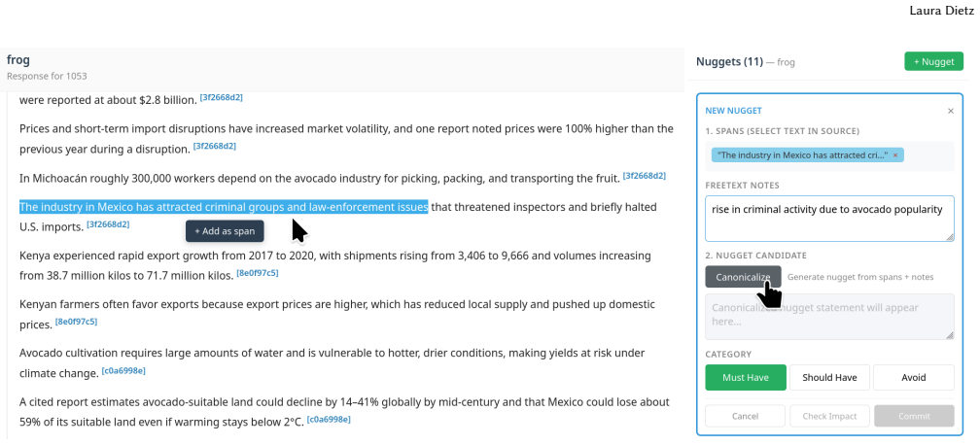Remove the selected span chip with its x
This screenshot has width=980, height=445.
[895, 155]
